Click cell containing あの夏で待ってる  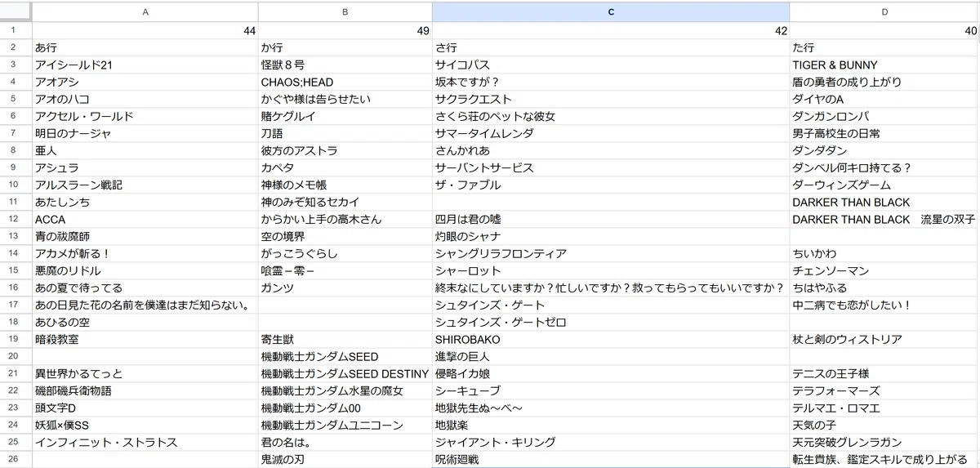145,288
